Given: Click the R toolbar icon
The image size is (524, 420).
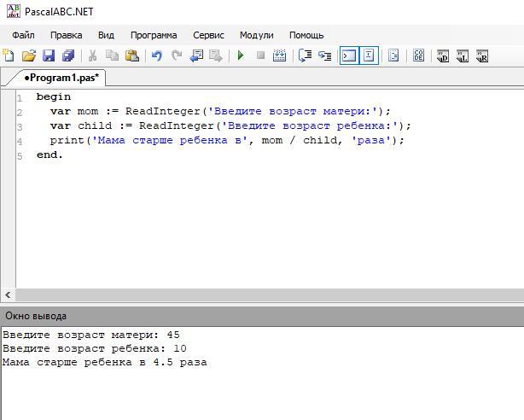Looking at the screenshot, I should click(x=482, y=56).
